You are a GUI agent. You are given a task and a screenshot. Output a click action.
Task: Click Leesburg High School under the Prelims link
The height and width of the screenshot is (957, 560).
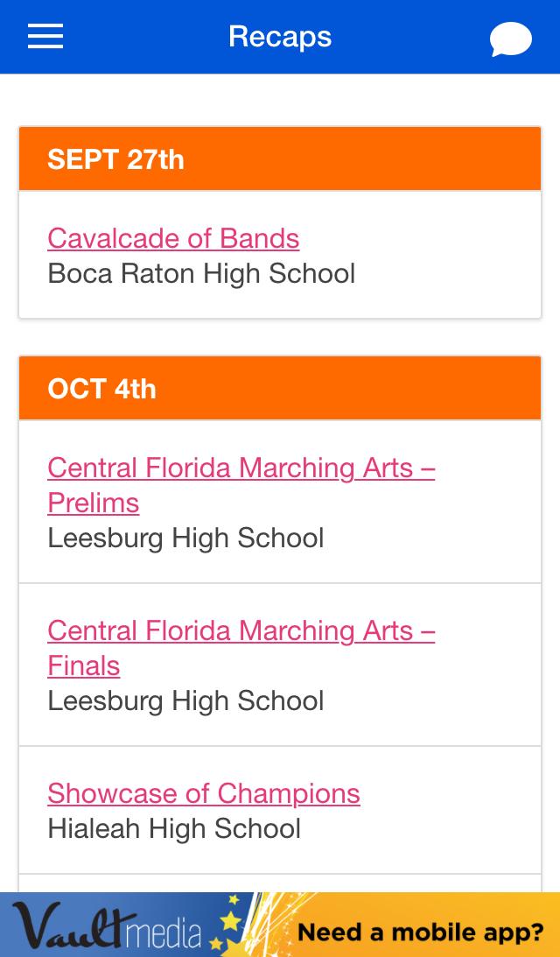tap(185, 538)
